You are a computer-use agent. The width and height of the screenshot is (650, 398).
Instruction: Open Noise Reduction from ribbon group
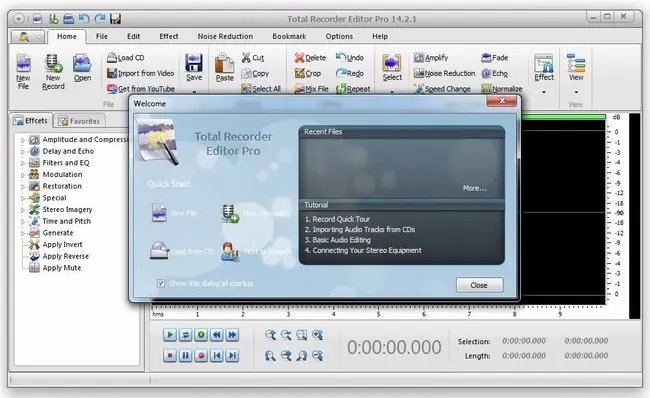tap(444, 73)
